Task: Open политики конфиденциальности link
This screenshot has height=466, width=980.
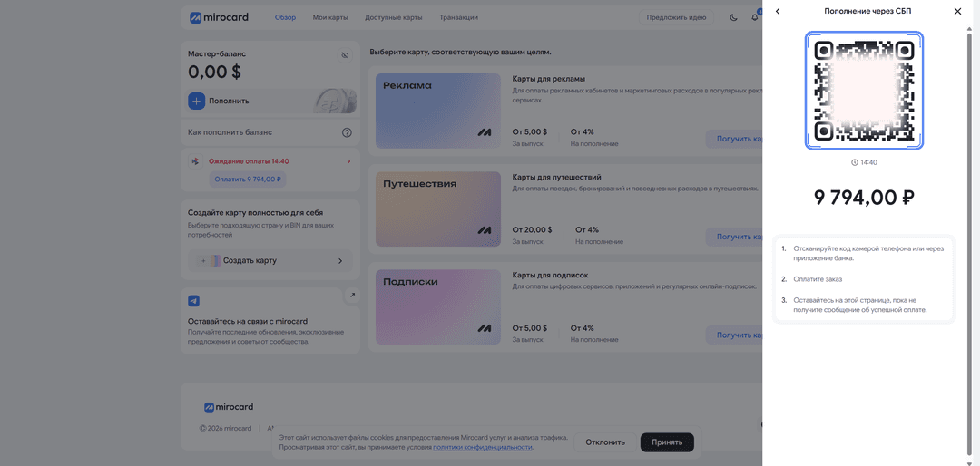Action: [x=483, y=447]
